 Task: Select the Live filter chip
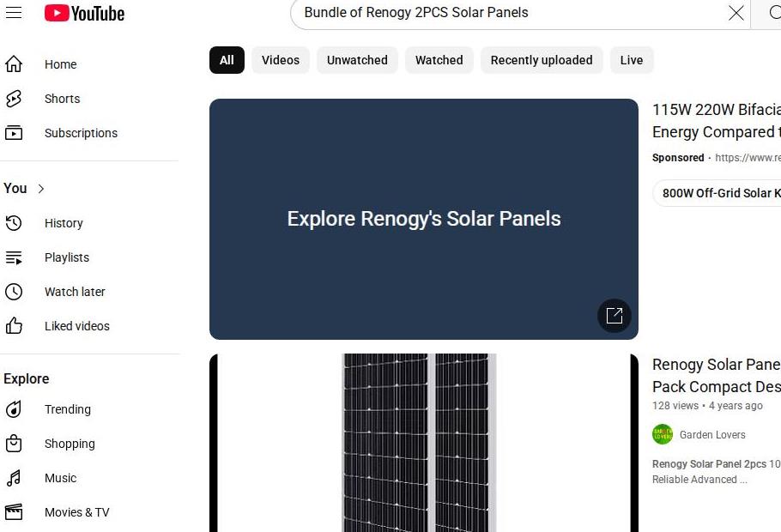point(631,60)
